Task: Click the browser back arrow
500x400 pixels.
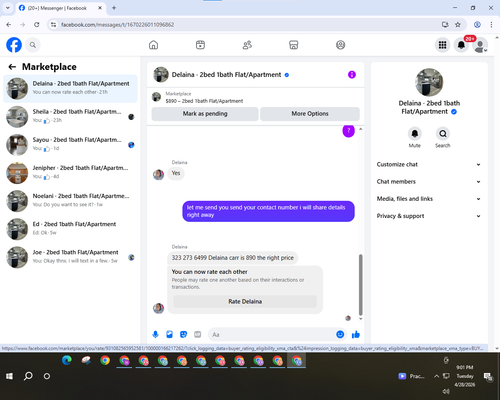Action: 9,25
